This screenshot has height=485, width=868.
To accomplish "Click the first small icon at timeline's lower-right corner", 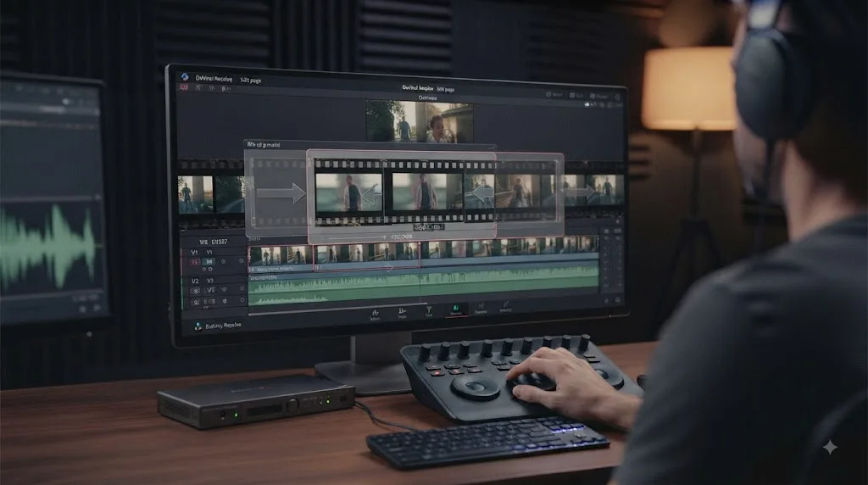I will tap(607, 301).
